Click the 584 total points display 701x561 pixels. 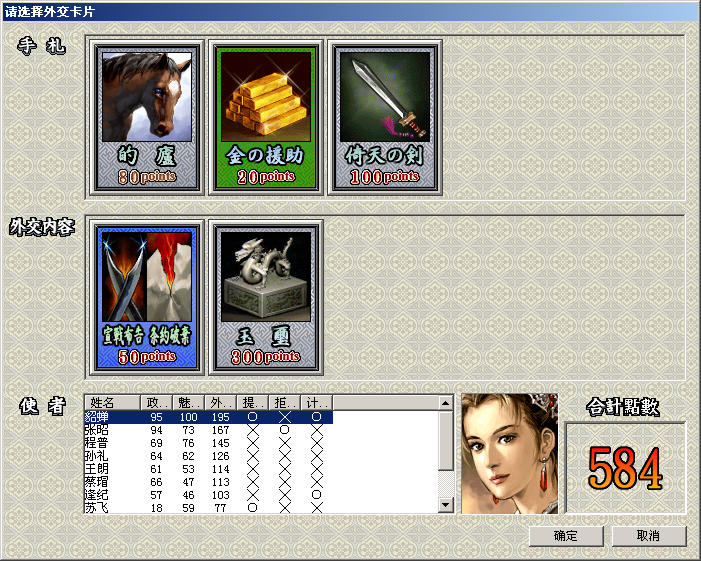(x=625, y=468)
